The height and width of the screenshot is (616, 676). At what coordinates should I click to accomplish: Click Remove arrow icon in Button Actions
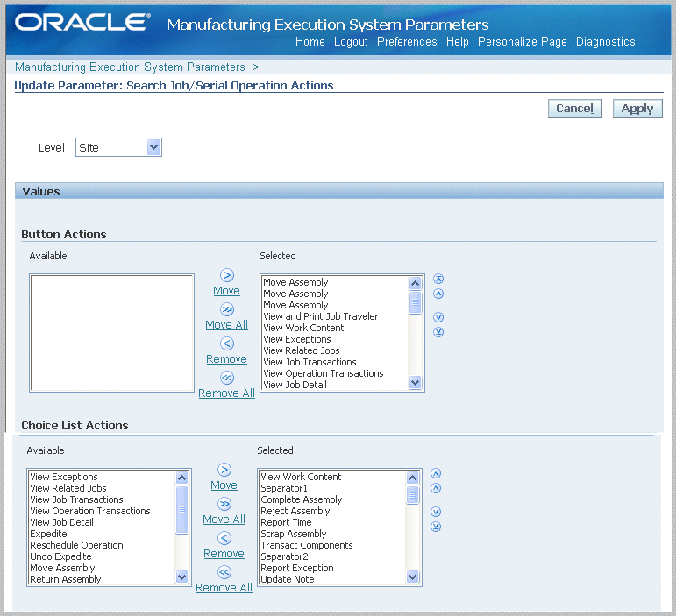coord(227,343)
